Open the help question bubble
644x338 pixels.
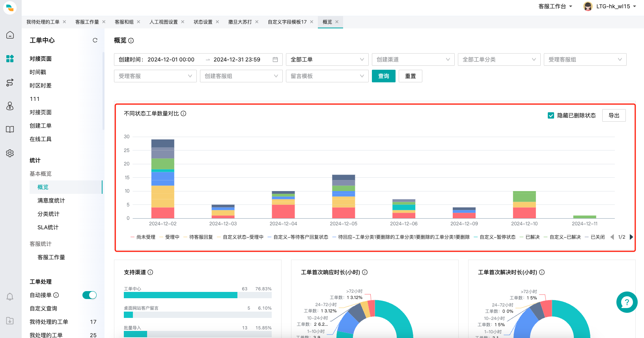click(627, 302)
